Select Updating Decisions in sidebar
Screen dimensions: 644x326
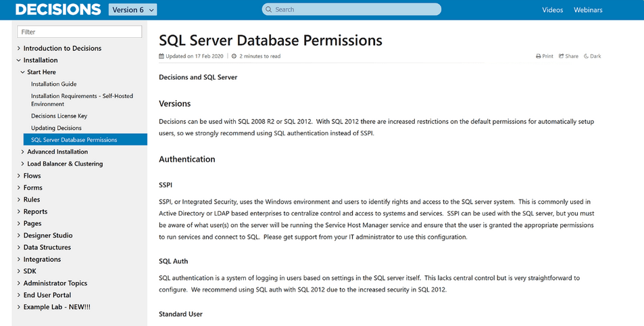click(56, 128)
